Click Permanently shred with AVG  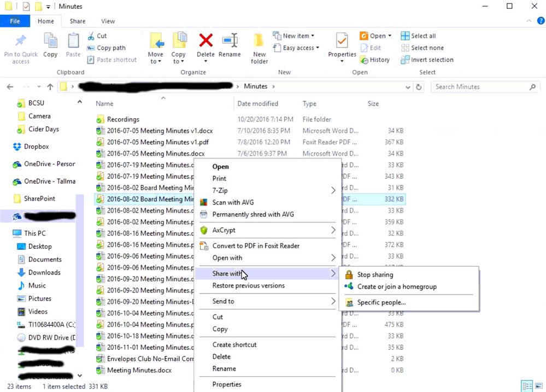(253, 214)
